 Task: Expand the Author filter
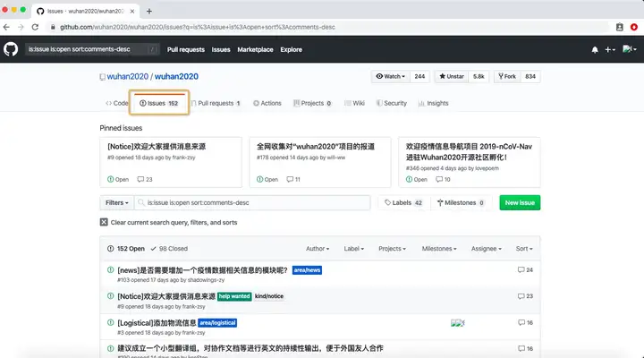point(318,249)
